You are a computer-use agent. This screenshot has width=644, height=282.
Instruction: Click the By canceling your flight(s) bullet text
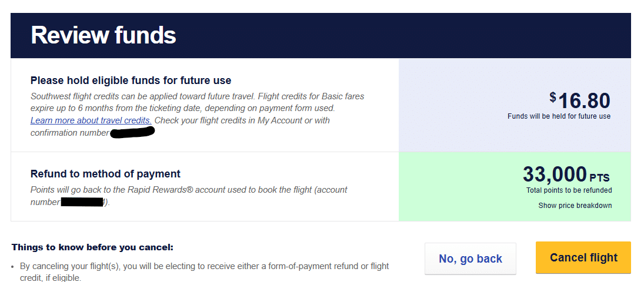pyautogui.click(x=204, y=266)
